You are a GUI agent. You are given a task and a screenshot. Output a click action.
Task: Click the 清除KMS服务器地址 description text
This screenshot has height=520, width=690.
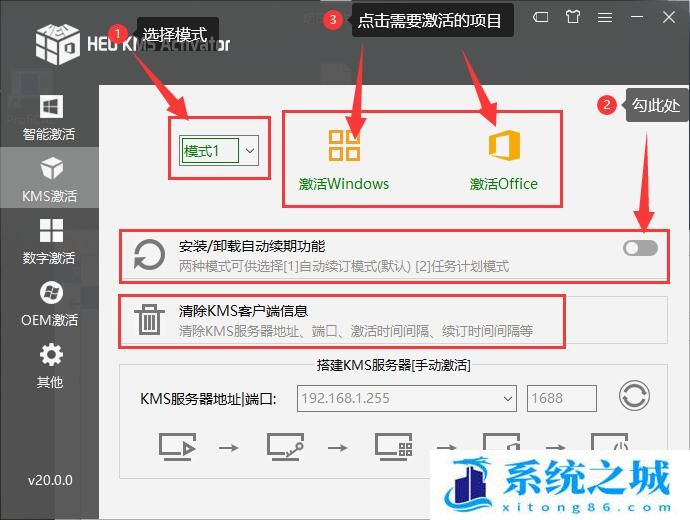tap(356, 331)
